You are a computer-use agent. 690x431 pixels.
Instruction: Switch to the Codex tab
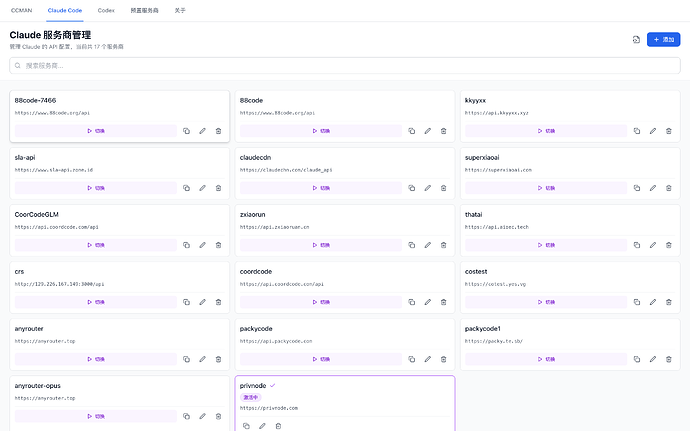(x=106, y=10)
